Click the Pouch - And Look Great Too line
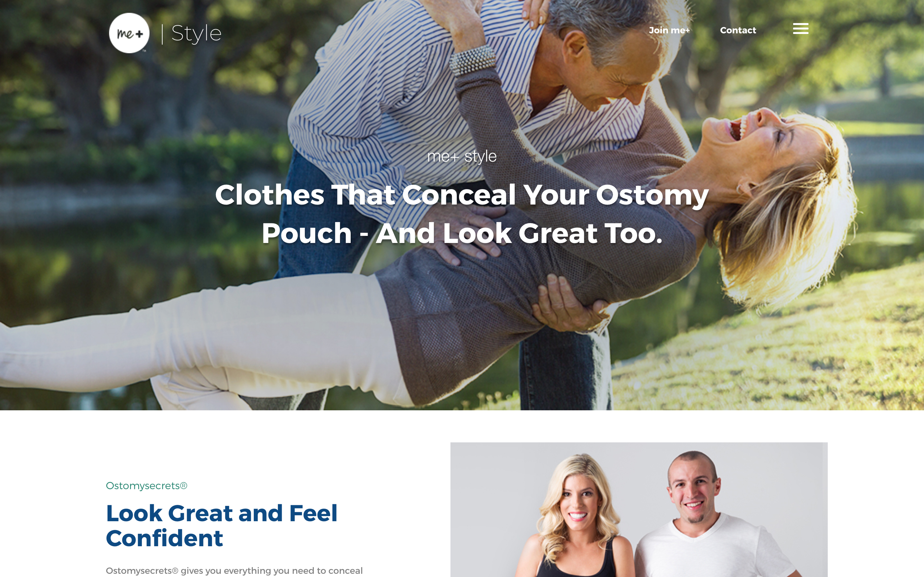The height and width of the screenshot is (577, 924). pyautogui.click(x=462, y=233)
